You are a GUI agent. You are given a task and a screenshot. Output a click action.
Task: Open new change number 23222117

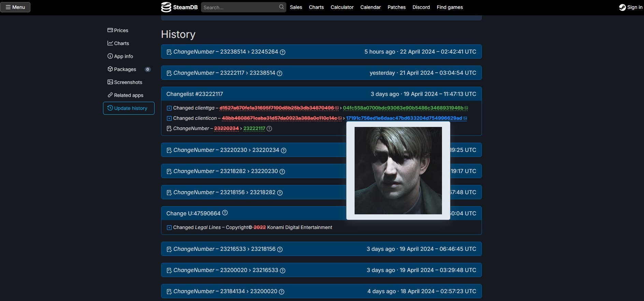[x=254, y=128]
